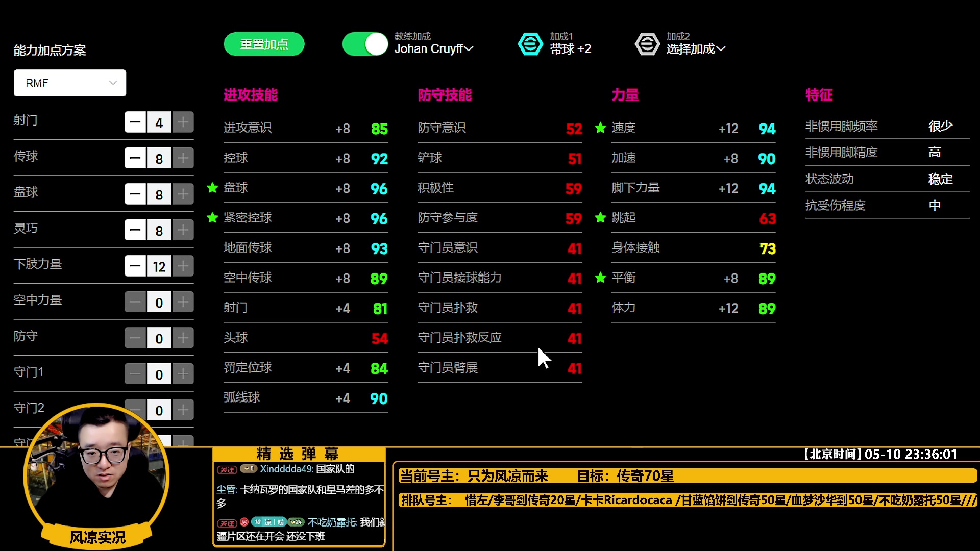
Task: Decrease 传球 points with minus button
Action: pyautogui.click(x=135, y=158)
